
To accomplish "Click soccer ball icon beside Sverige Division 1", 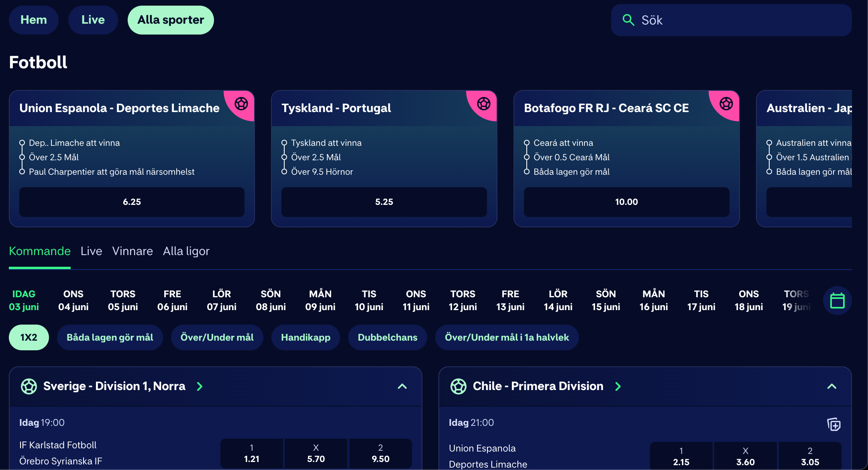I will tap(29, 386).
